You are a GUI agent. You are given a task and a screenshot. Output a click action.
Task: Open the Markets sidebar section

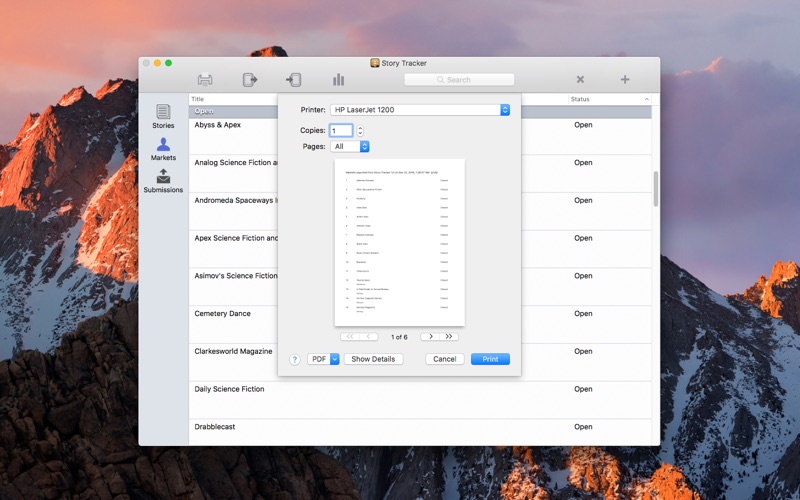(x=163, y=149)
